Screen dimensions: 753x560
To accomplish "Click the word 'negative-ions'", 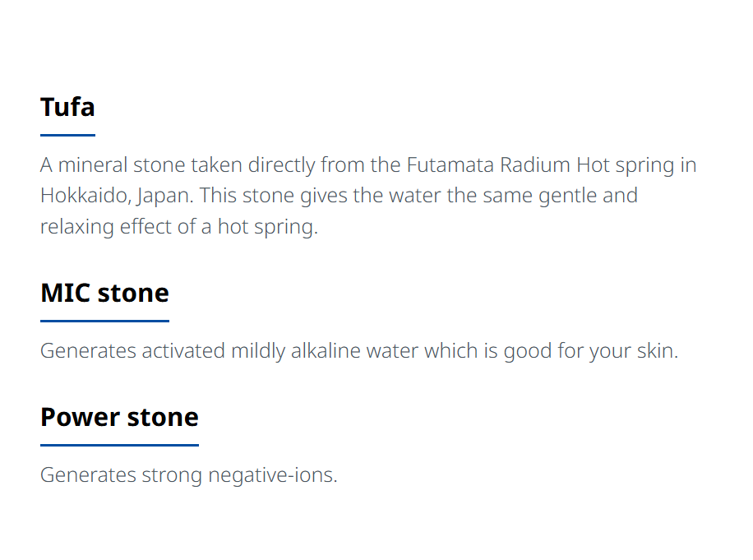I will click(x=270, y=475).
